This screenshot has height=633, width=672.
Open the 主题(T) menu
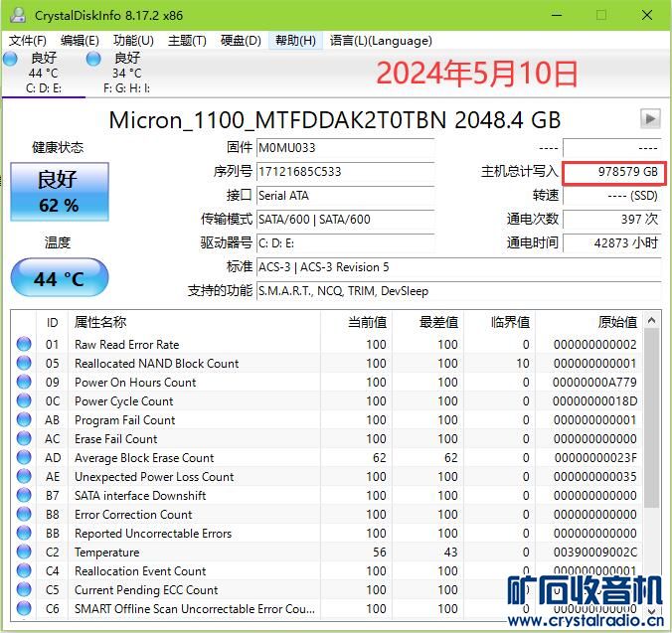point(187,41)
